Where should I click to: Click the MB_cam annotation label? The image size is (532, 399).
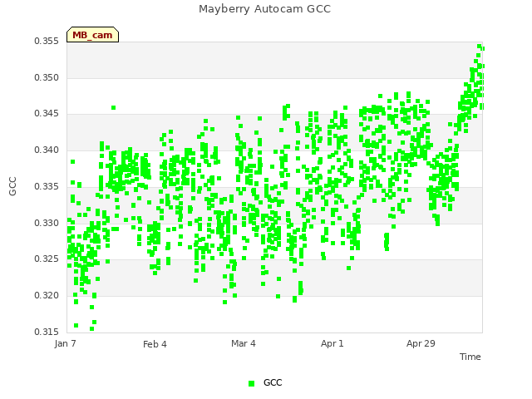(92, 35)
